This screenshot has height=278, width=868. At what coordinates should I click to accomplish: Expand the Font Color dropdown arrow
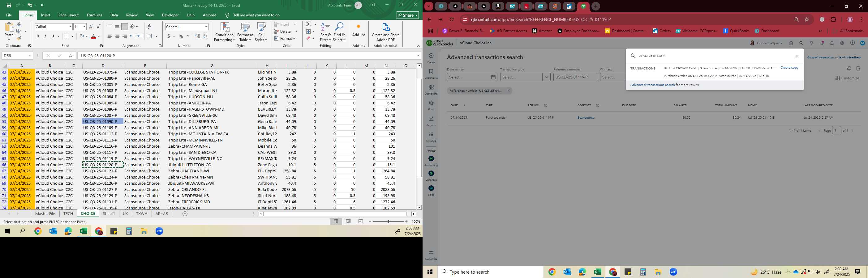tap(99, 36)
